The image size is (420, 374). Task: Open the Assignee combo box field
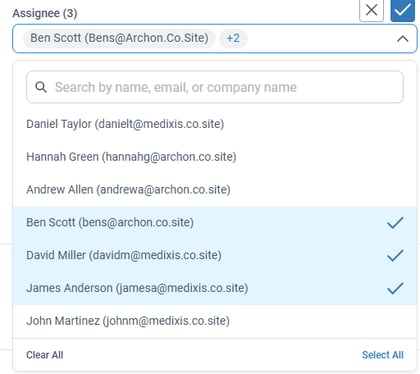[x=215, y=38]
